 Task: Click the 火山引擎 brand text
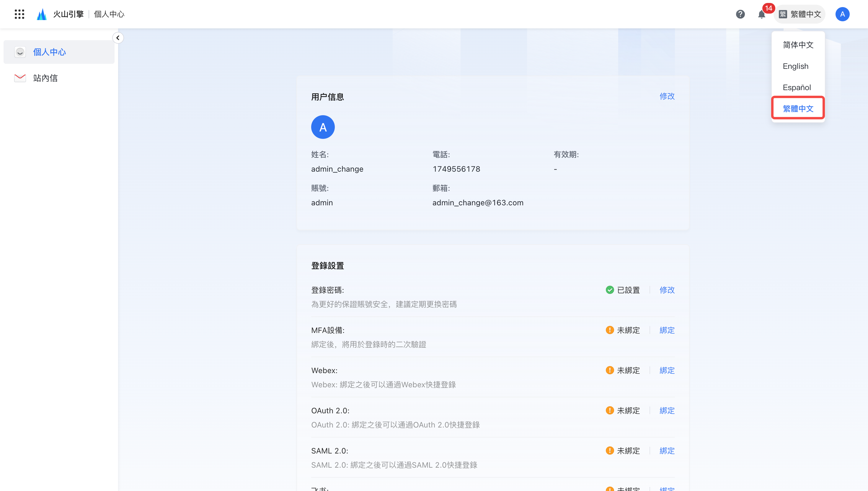tap(68, 14)
